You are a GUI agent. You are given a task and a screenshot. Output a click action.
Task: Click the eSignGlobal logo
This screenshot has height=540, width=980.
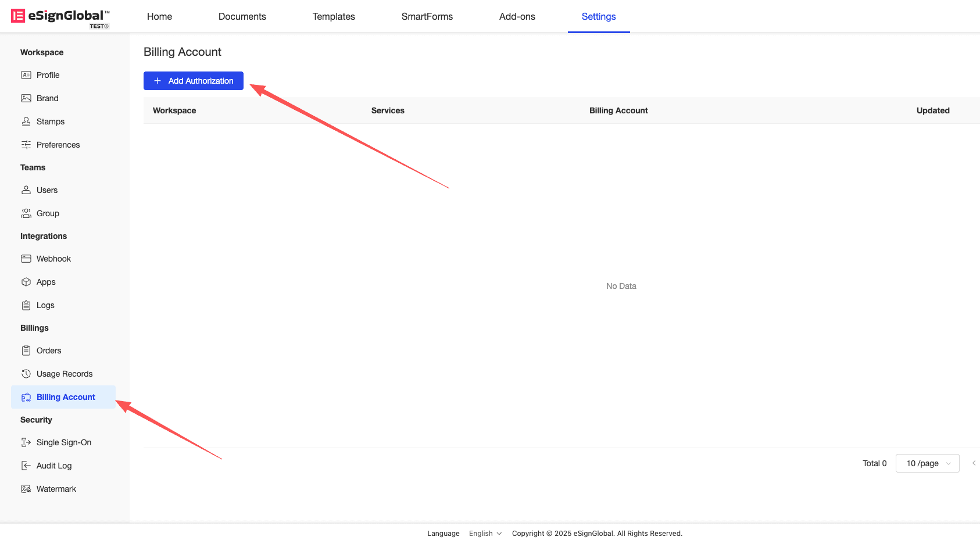point(60,16)
